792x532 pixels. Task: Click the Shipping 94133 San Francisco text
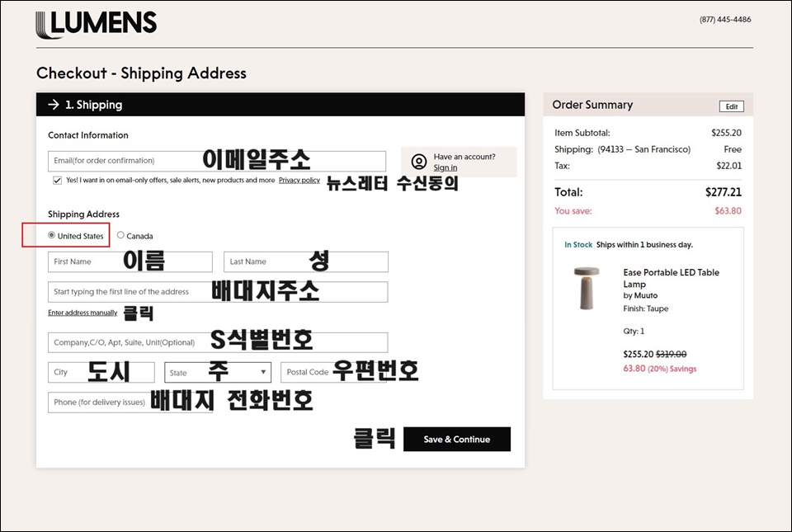[622, 149]
